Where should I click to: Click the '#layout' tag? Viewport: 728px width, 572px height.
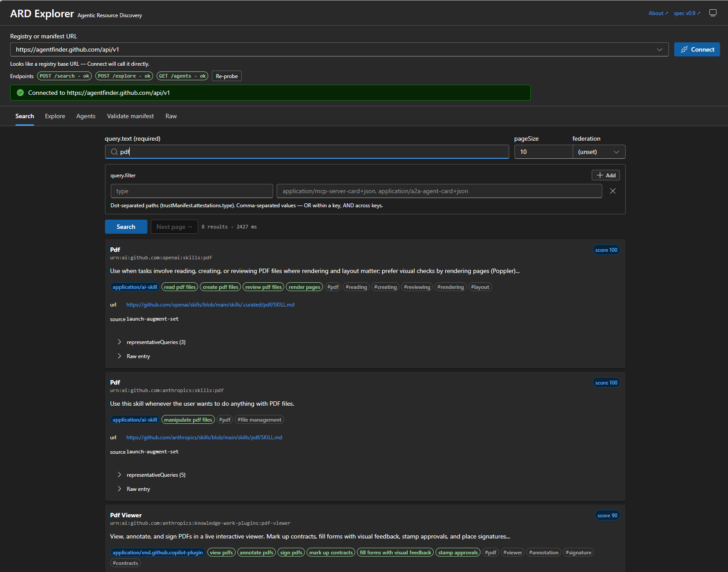480,287
